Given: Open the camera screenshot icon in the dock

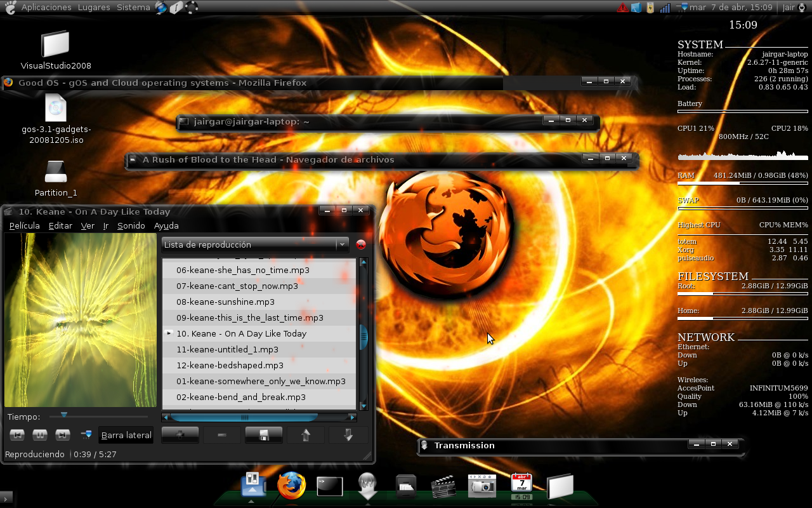Looking at the screenshot, I should [x=482, y=486].
